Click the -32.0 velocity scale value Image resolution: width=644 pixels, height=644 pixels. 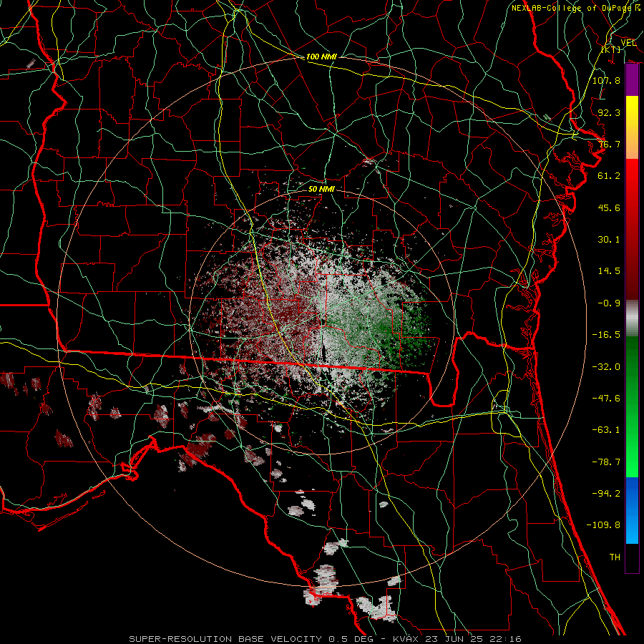pos(606,367)
